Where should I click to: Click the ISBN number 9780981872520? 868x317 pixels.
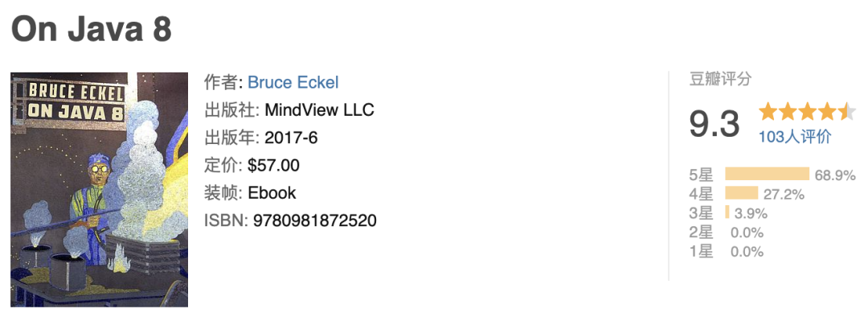click(314, 220)
